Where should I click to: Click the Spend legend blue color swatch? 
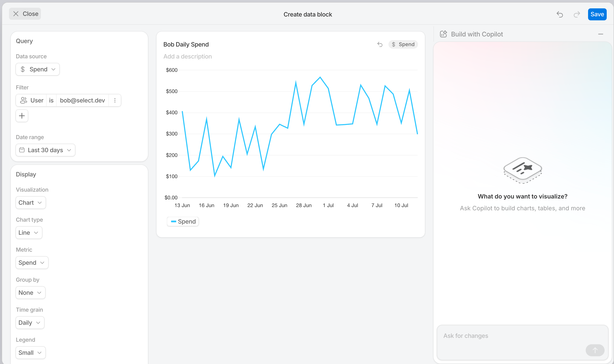coord(173,221)
